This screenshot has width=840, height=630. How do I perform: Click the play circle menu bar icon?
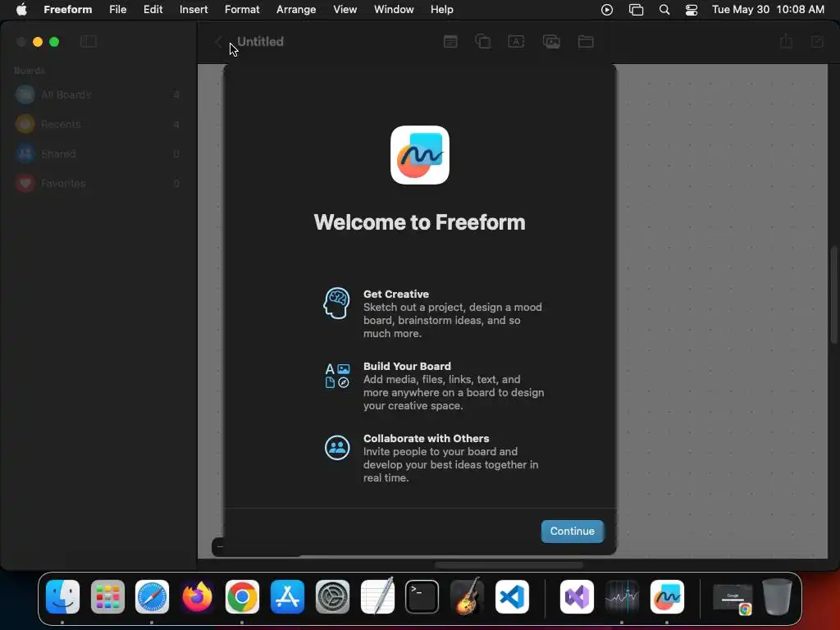607,10
